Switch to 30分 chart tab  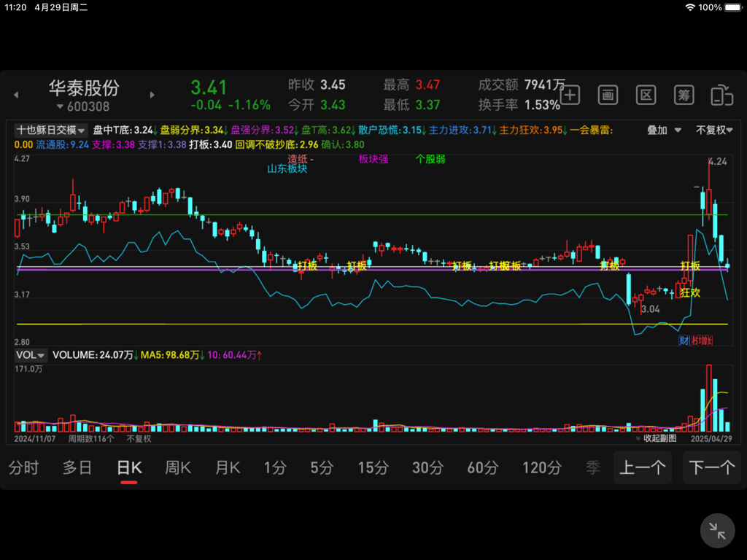point(427,467)
